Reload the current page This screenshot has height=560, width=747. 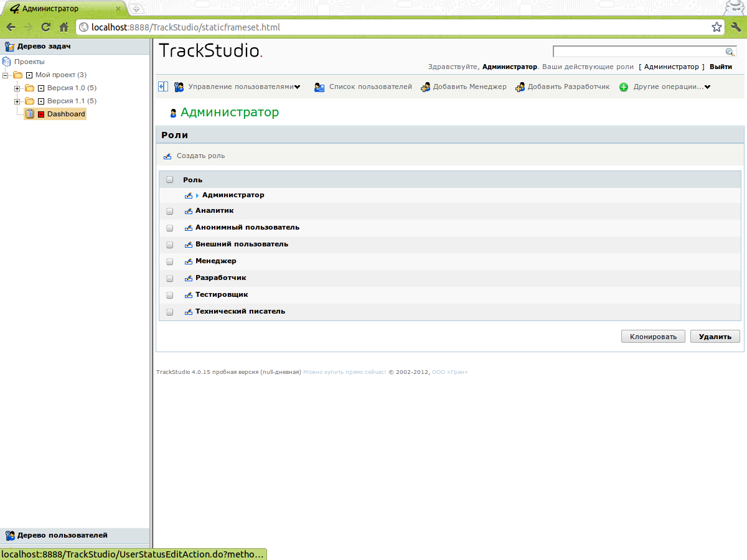(45, 27)
